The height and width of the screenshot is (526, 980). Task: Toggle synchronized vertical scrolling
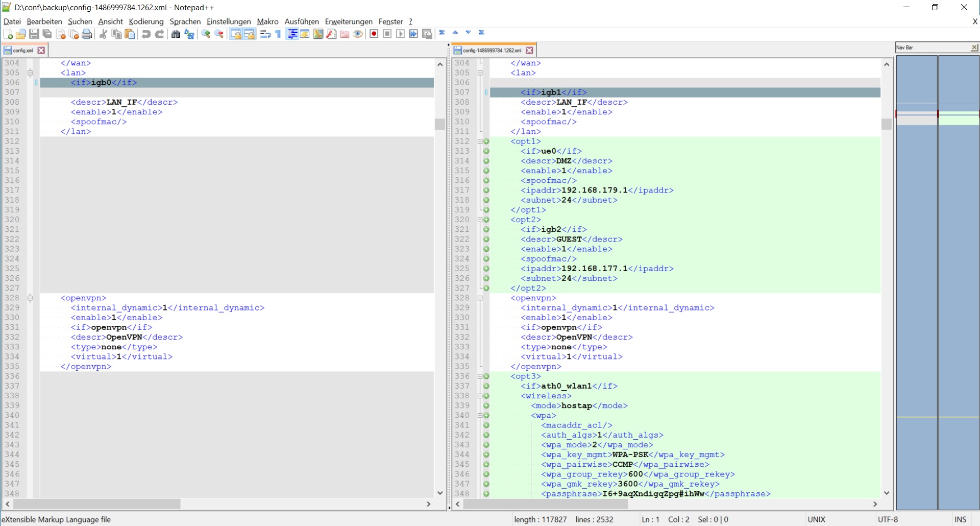[x=235, y=34]
